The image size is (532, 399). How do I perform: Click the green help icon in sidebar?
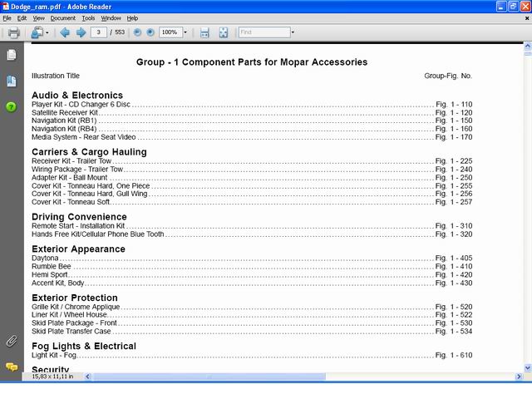[11, 107]
